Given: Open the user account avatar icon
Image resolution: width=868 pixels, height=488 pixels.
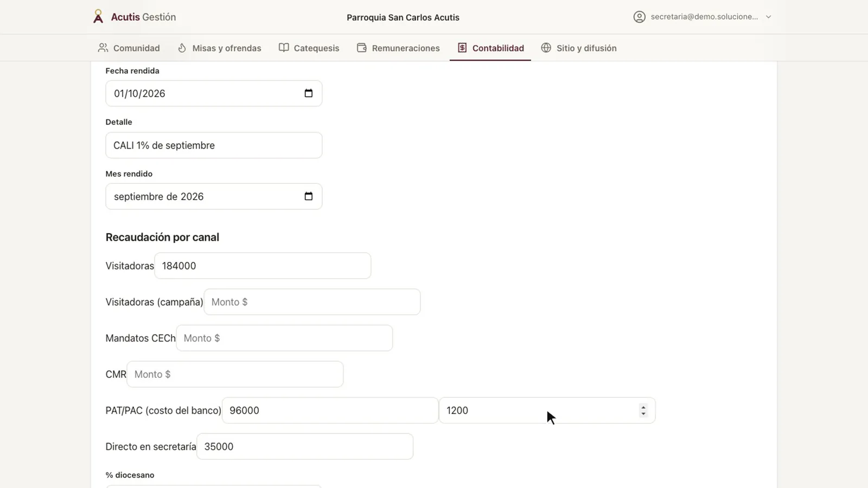Looking at the screenshot, I should click(x=640, y=17).
